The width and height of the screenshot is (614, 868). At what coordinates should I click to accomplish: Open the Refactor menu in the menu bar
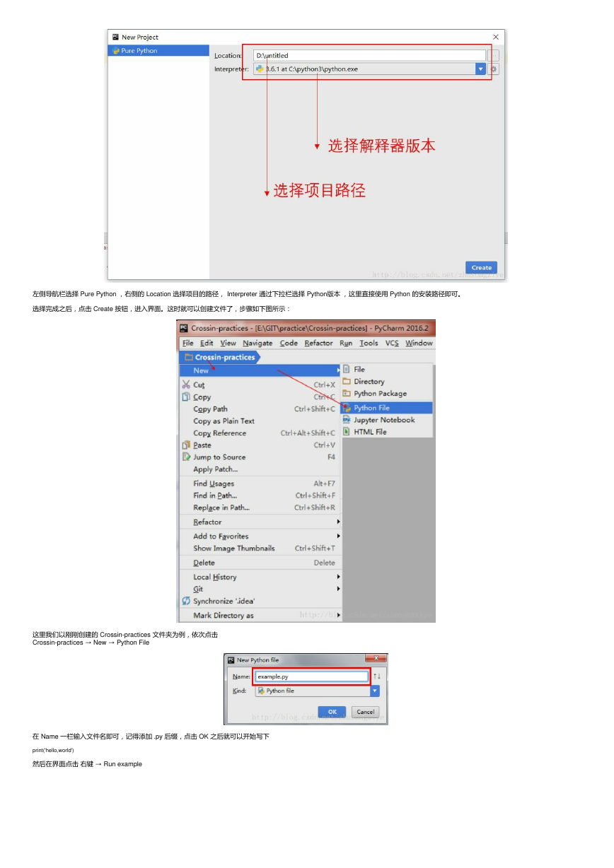coord(318,343)
